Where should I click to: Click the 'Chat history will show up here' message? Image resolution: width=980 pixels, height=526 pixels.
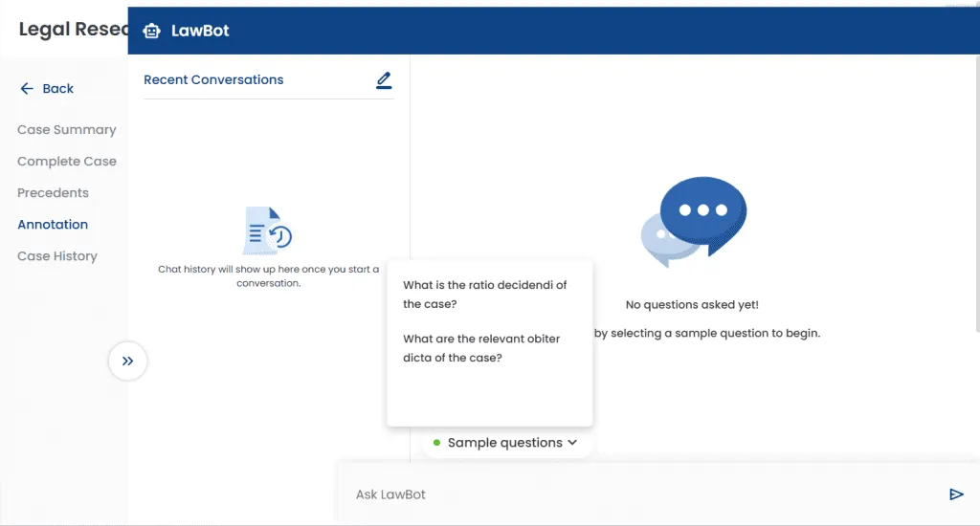coord(268,276)
